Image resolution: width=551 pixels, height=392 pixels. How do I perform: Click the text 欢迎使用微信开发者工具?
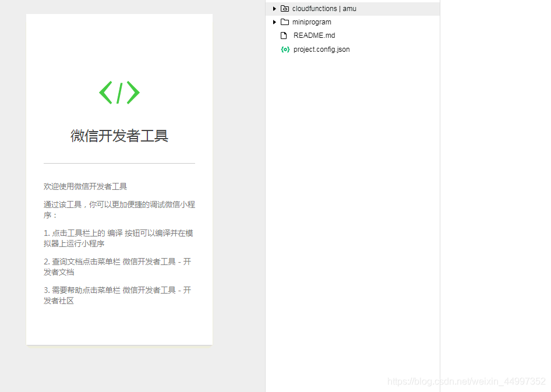(86, 186)
